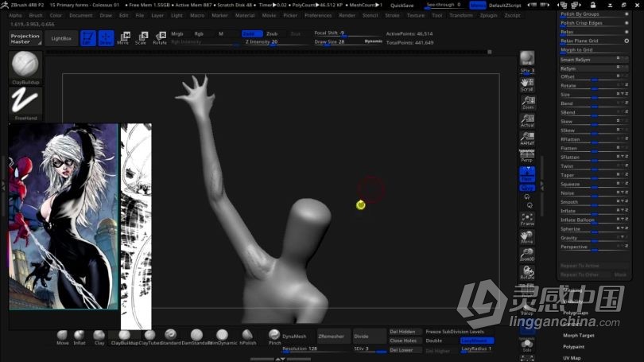Toggle Draw mode button
644x362 pixels.
[106, 38]
